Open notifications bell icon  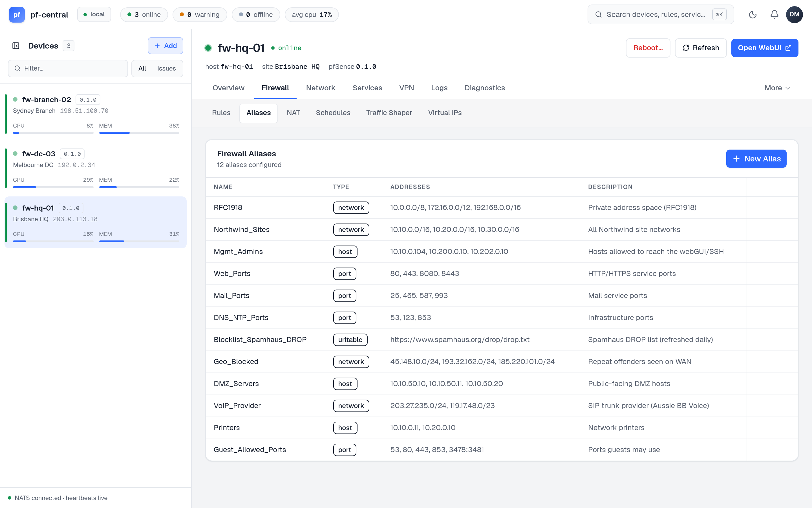(774, 14)
